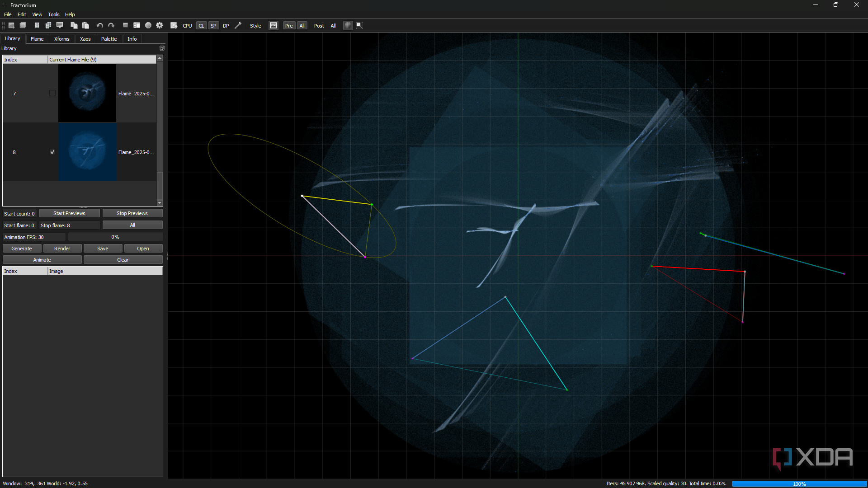Click the Library panel float/undock icon
Image resolution: width=868 pixels, height=488 pixels.
coord(162,48)
